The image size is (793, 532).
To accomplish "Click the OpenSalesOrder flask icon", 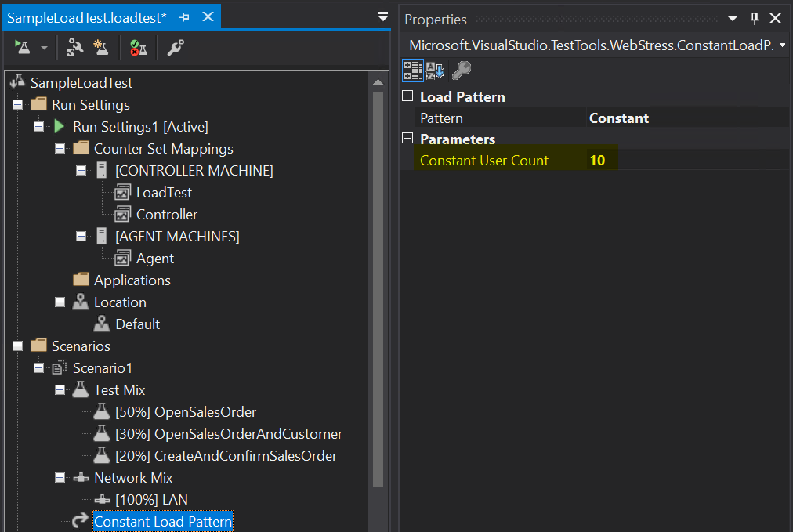I will click(102, 411).
